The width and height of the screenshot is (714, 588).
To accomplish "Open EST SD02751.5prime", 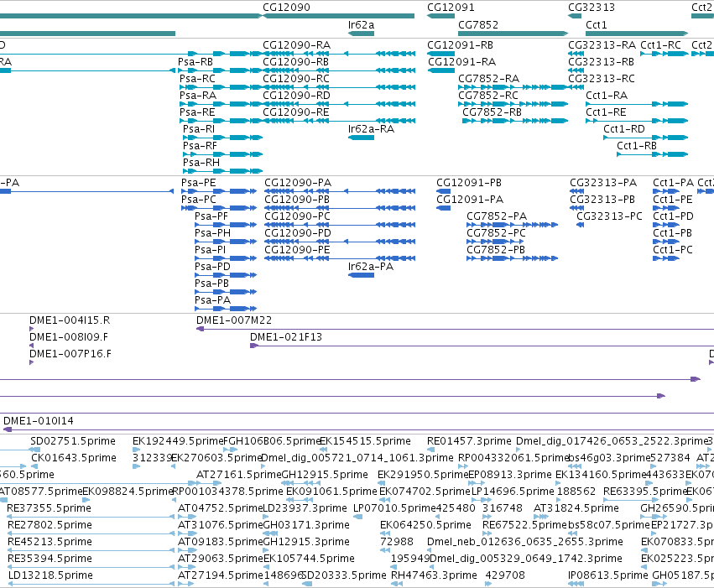I will coord(73,441).
